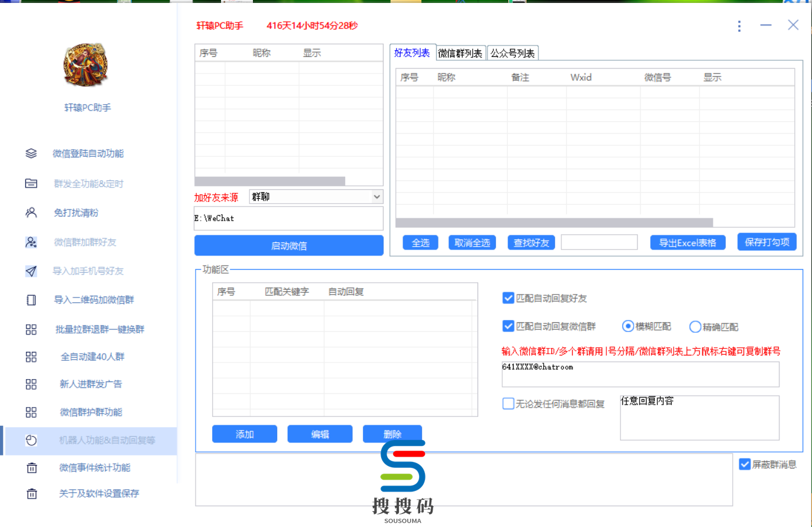Click the 自动回复 column header
The height and width of the screenshot is (527, 812).
tap(346, 292)
